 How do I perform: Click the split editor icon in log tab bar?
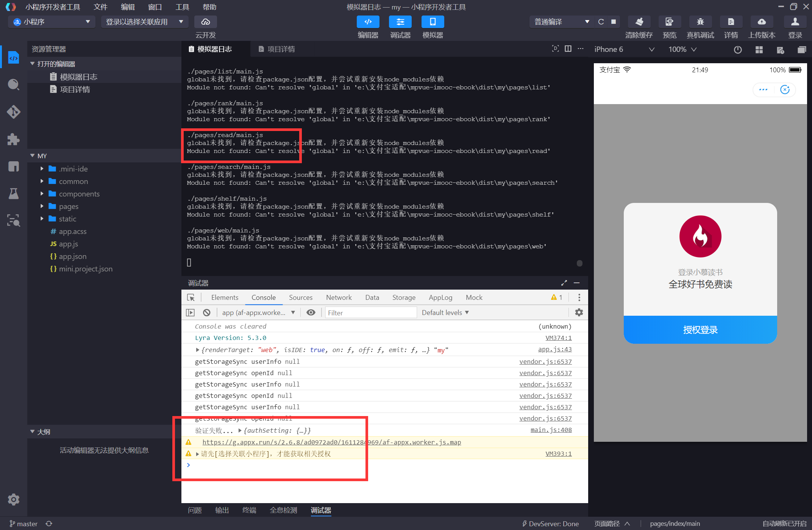[x=568, y=49]
